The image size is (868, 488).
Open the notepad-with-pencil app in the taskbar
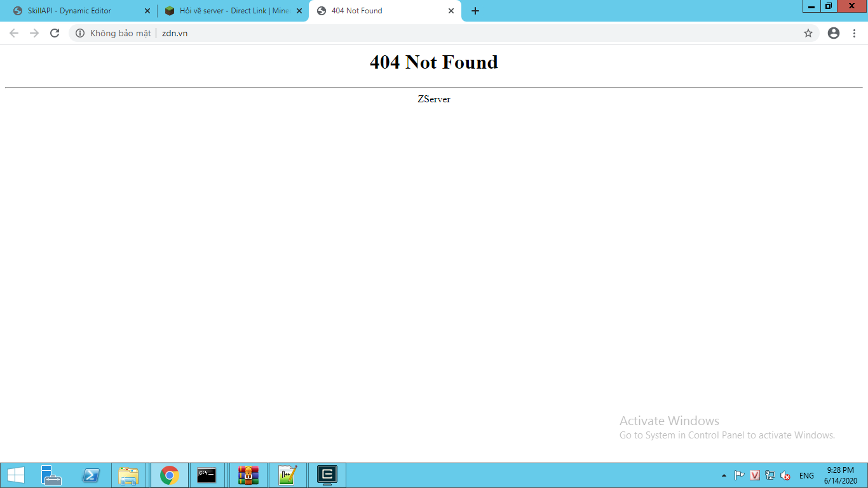(288, 475)
